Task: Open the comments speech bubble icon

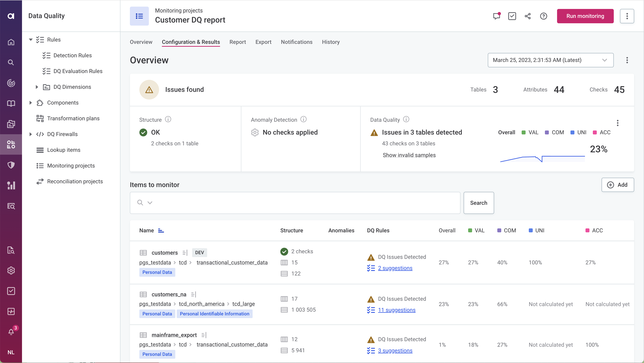Action: [496, 16]
